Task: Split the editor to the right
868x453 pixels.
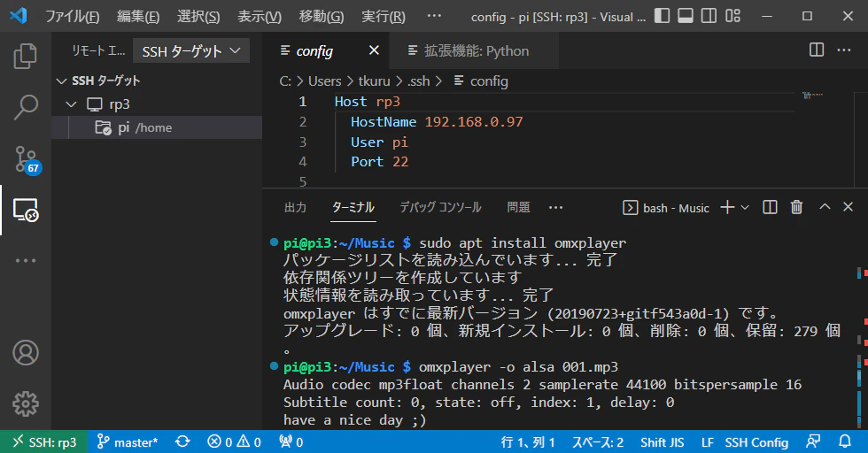Action: pos(817,50)
